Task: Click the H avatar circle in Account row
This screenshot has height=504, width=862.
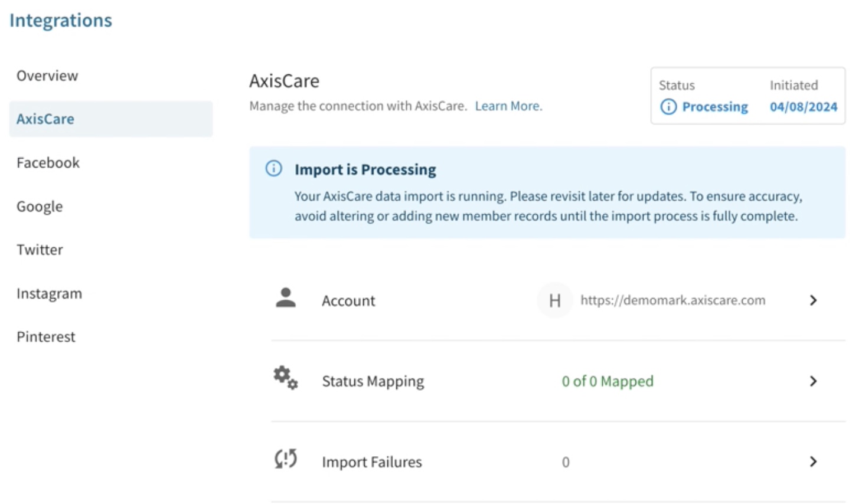Action: point(555,300)
